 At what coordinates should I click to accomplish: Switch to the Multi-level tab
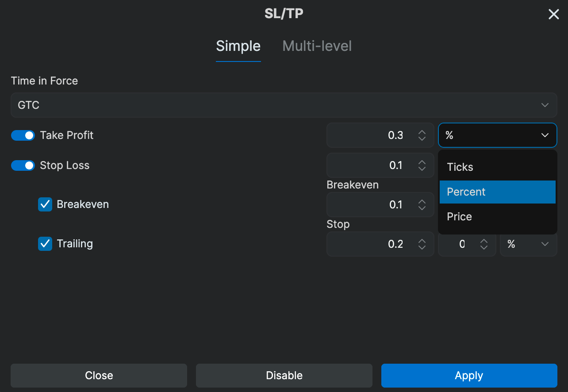[x=317, y=46]
